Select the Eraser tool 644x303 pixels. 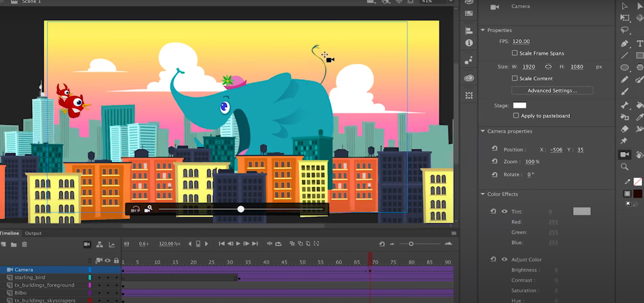pyautogui.click(x=625, y=129)
